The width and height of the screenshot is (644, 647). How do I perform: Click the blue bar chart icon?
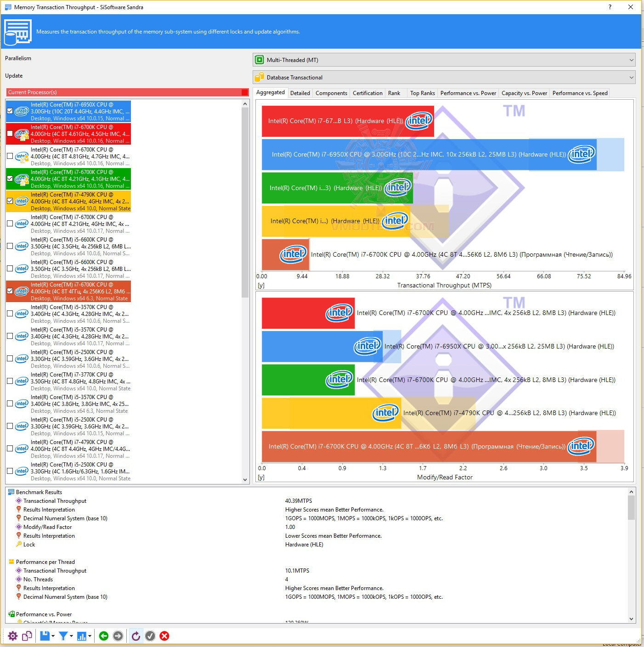[82, 636]
